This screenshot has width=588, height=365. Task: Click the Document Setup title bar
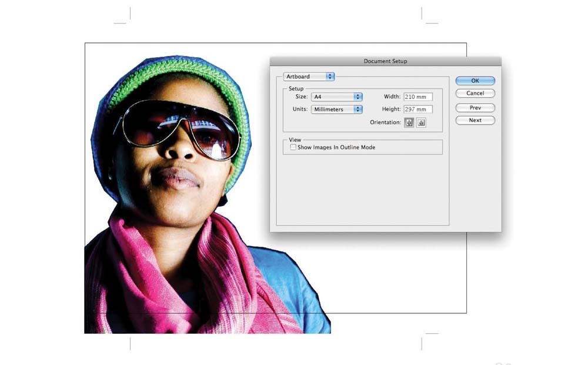tap(386, 61)
